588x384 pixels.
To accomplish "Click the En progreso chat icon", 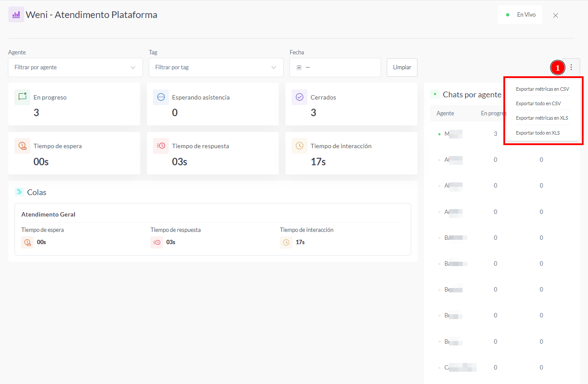I will coord(22,97).
